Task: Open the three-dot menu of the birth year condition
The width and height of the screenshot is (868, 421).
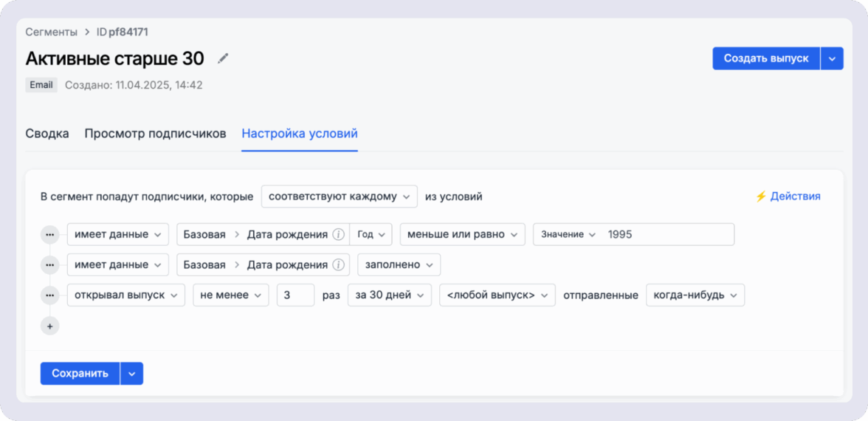Action: pyautogui.click(x=49, y=235)
